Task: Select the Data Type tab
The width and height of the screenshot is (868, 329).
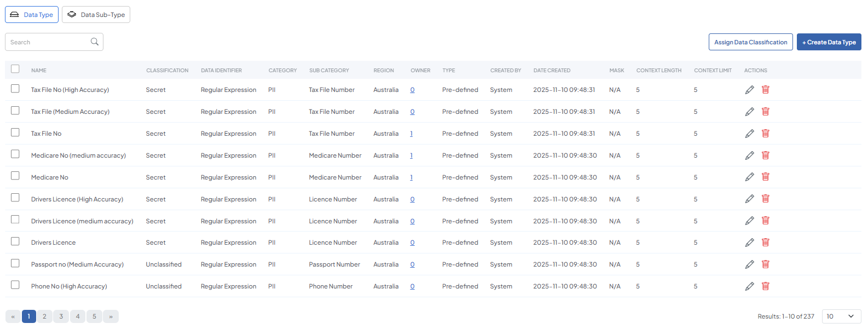Action: tap(32, 15)
